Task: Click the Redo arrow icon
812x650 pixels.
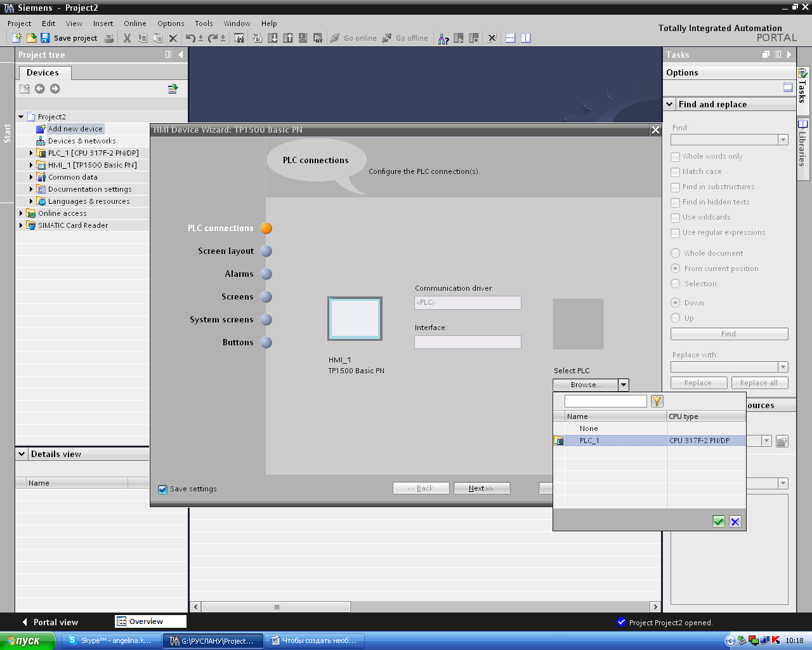Action: [x=213, y=38]
